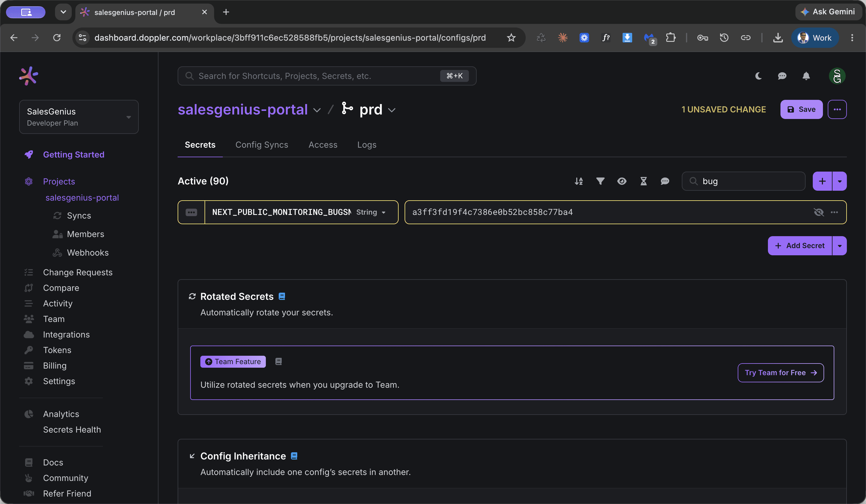This screenshot has width=866, height=504.
Task: Open Projects in sidebar
Action: point(59,181)
